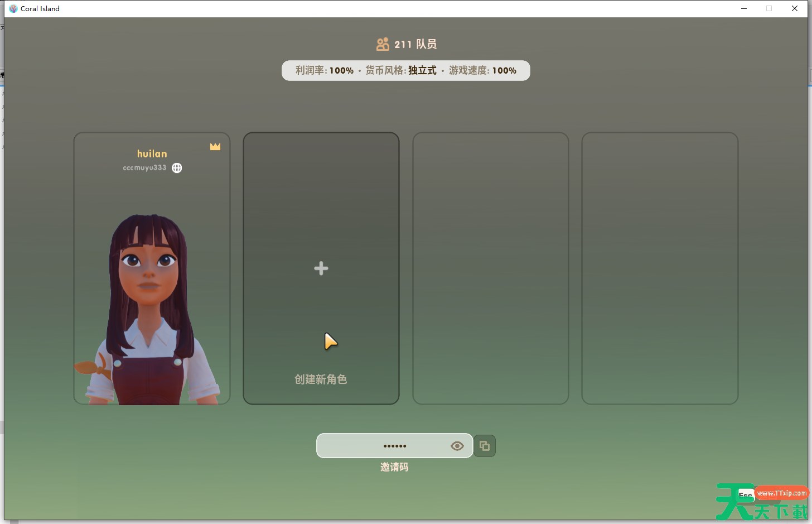Click the username cccmuyu333

[x=144, y=167]
